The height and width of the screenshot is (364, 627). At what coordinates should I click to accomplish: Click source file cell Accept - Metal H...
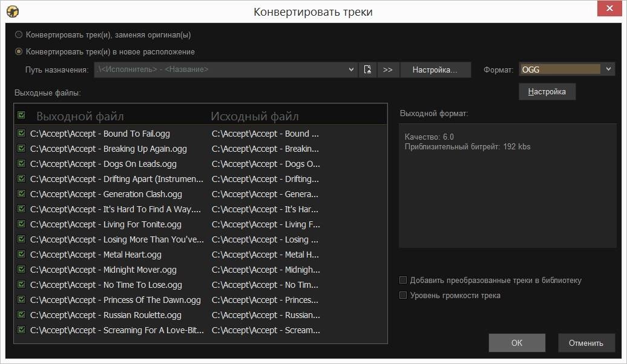pos(265,255)
